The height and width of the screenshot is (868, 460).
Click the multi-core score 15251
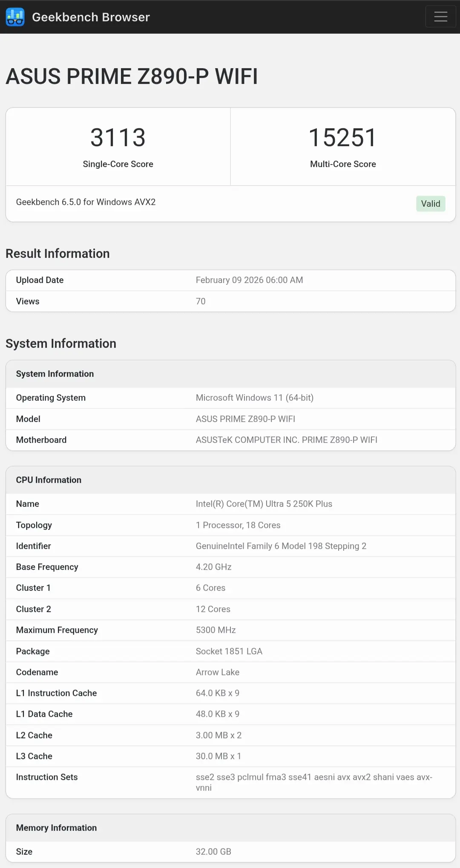coord(342,138)
